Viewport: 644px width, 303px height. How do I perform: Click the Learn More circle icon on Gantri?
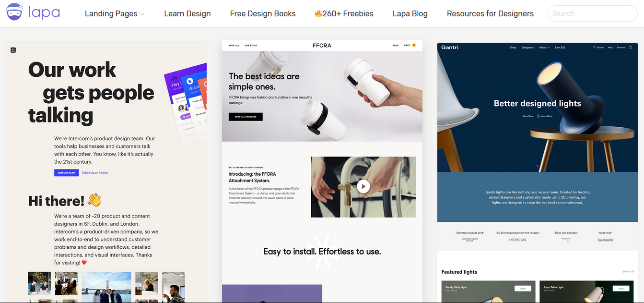pos(538,116)
